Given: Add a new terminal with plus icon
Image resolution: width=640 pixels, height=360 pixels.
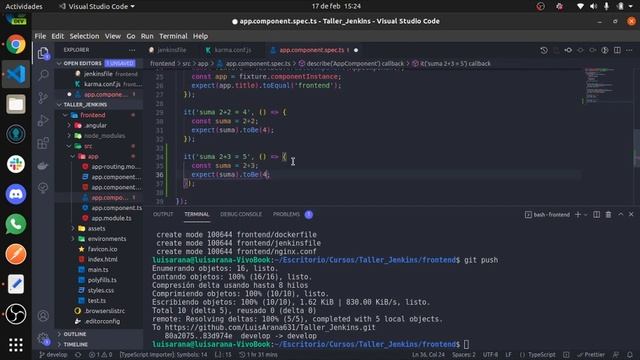Looking at the screenshot, I should tap(578, 214).
